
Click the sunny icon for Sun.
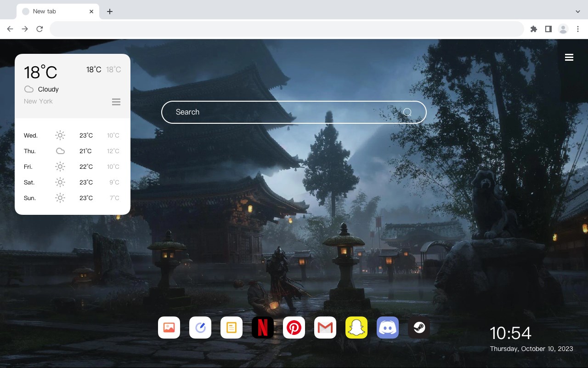tap(60, 198)
